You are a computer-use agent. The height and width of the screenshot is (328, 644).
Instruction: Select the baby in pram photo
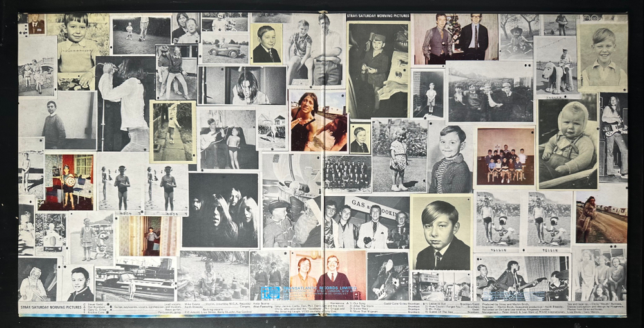click(568, 144)
